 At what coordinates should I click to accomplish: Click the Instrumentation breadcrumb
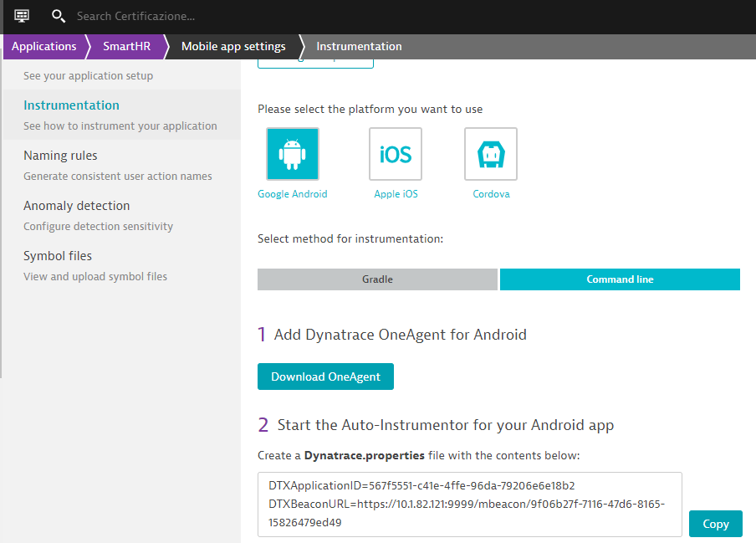(359, 47)
